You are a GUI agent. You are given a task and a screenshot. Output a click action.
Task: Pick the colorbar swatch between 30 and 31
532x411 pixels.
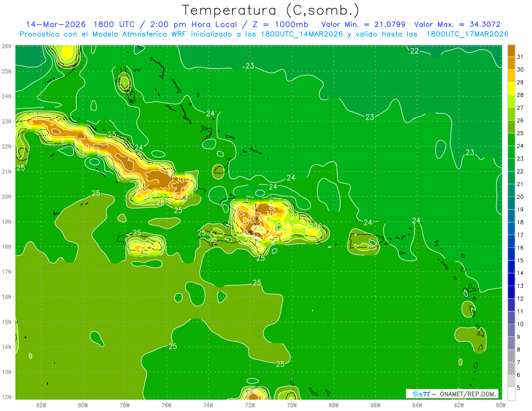pos(511,63)
